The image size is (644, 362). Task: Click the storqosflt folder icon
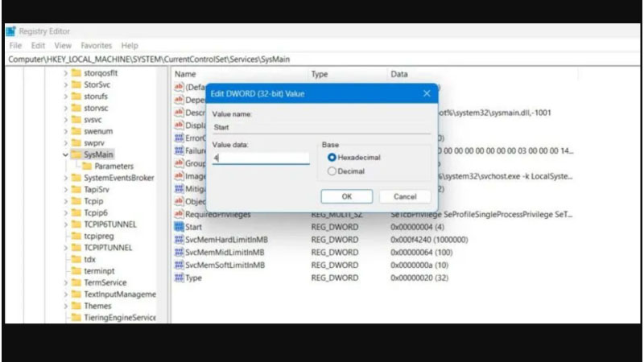tap(76, 73)
